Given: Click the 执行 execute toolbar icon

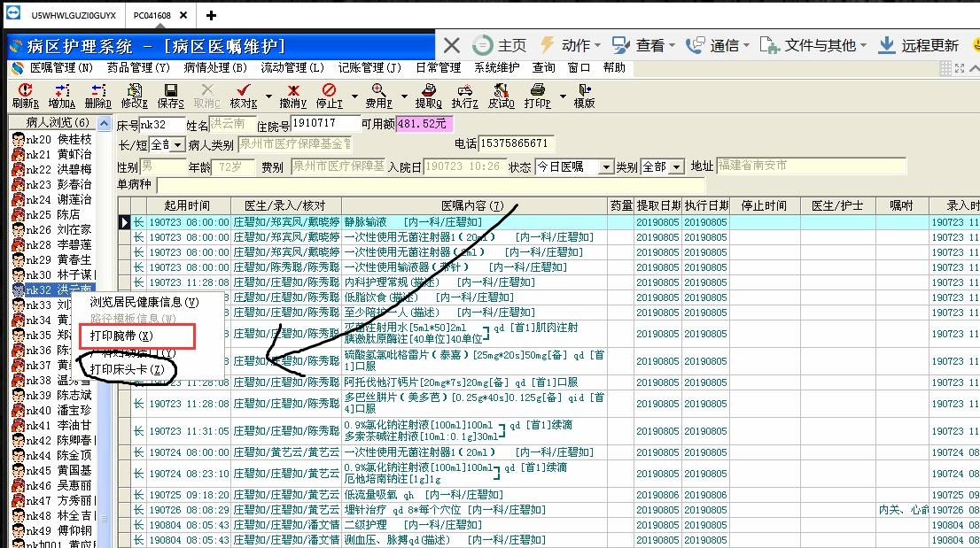Looking at the screenshot, I should tap(464, 96).
